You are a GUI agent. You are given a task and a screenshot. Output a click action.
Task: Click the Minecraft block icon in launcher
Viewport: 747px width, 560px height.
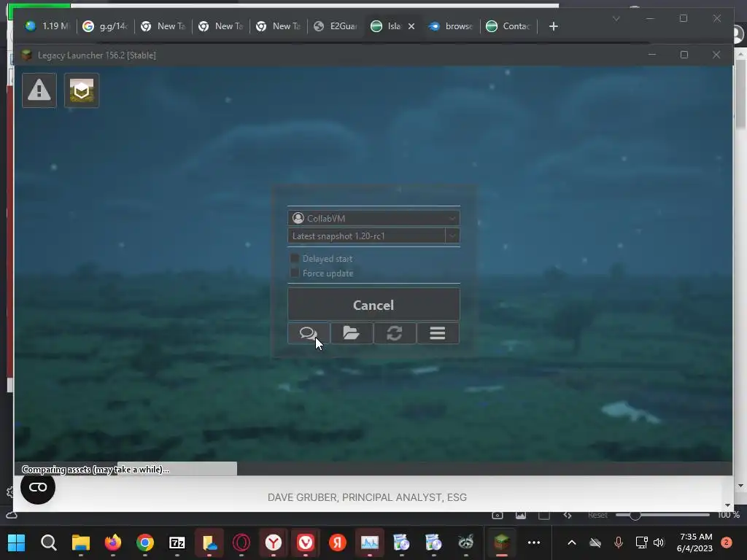(x=82, y=90)
